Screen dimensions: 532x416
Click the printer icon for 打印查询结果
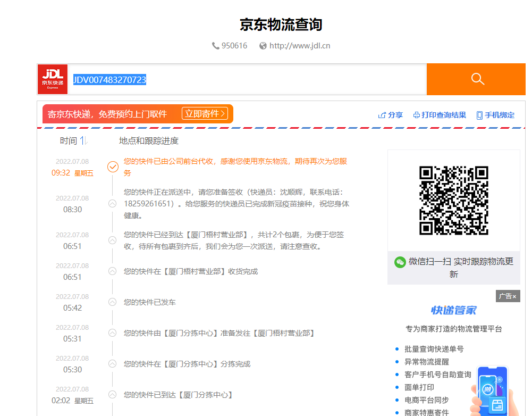[x=416, y=115]
